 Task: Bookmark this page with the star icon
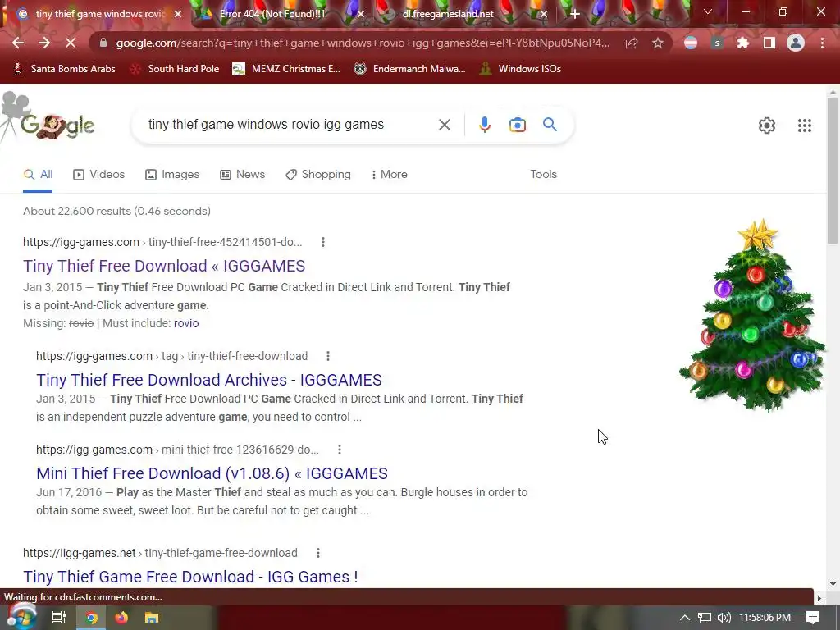point(658,43)
